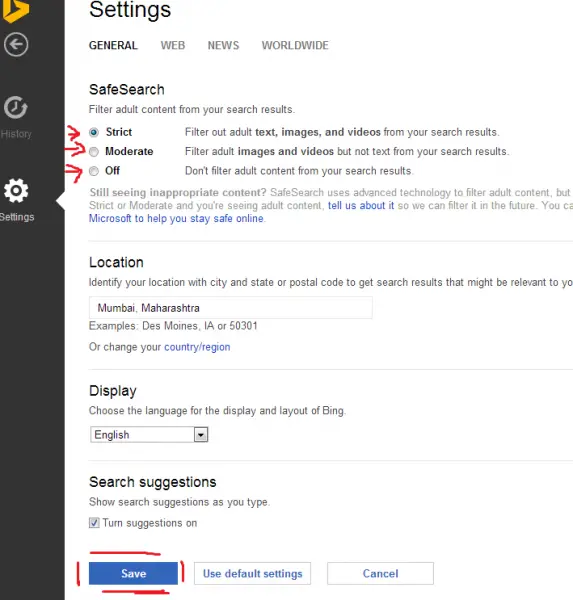Screen dimensions: 573x600
Task: Open 'Microsoft to help you stay safe online' link
Action: [176, 218]
